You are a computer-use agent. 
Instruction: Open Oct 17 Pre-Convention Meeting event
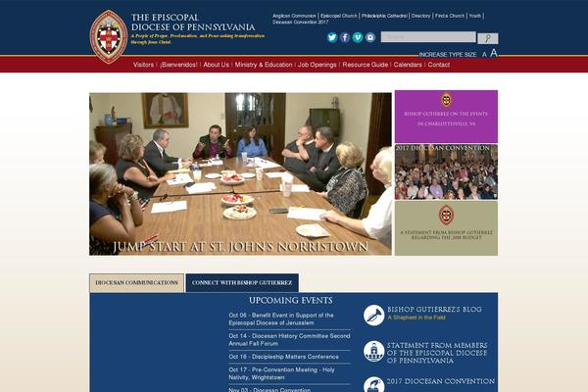tap(281, 373)
